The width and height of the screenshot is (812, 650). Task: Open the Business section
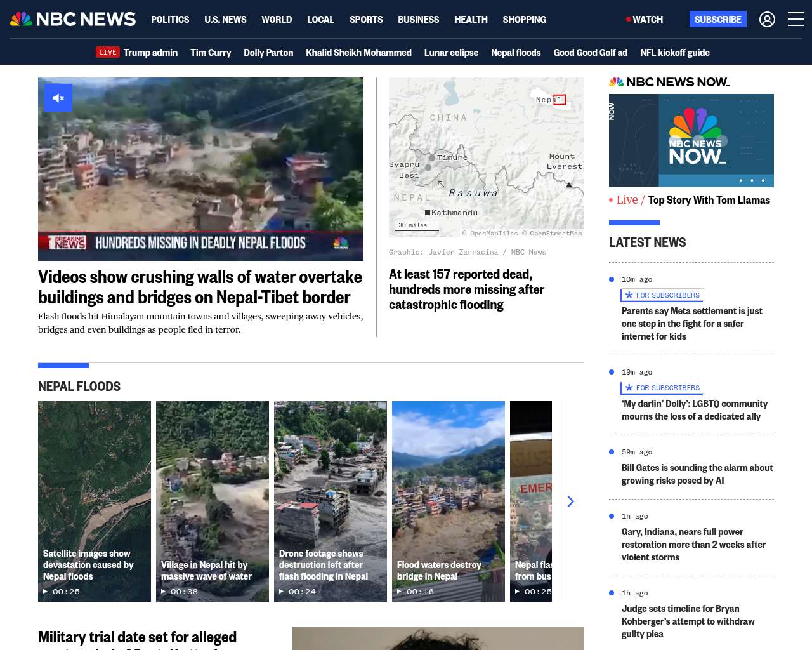click(x=418, y=20)
